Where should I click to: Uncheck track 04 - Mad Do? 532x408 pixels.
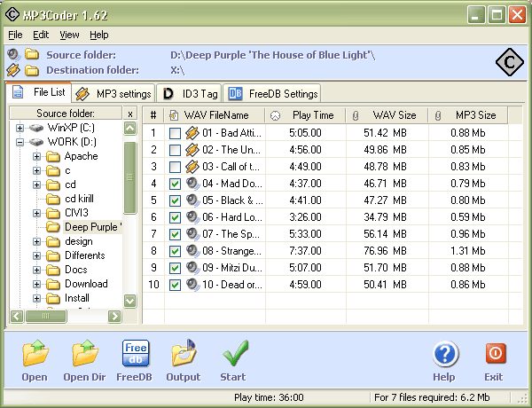(x=175, y=184)
